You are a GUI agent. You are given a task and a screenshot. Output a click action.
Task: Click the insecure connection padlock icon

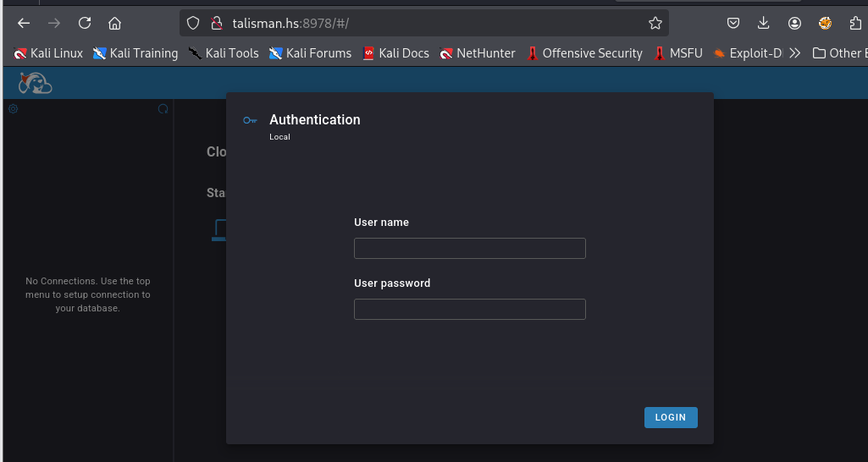pos(216,23)
